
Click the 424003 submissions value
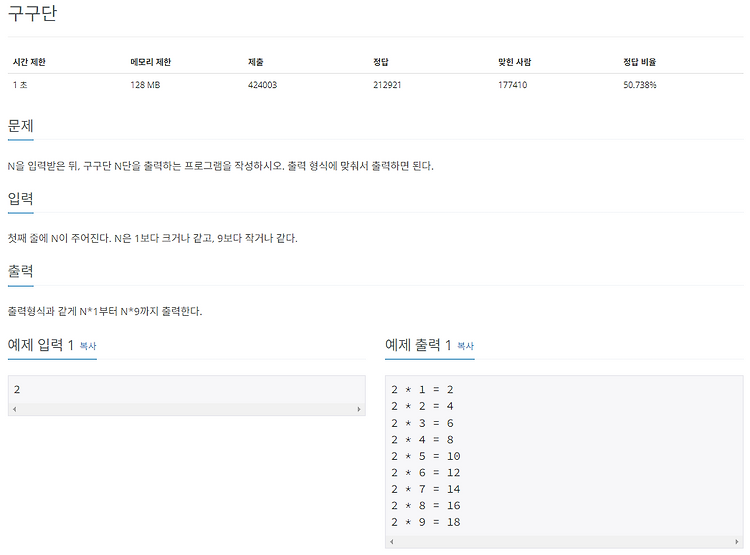(x=262, y=85)
